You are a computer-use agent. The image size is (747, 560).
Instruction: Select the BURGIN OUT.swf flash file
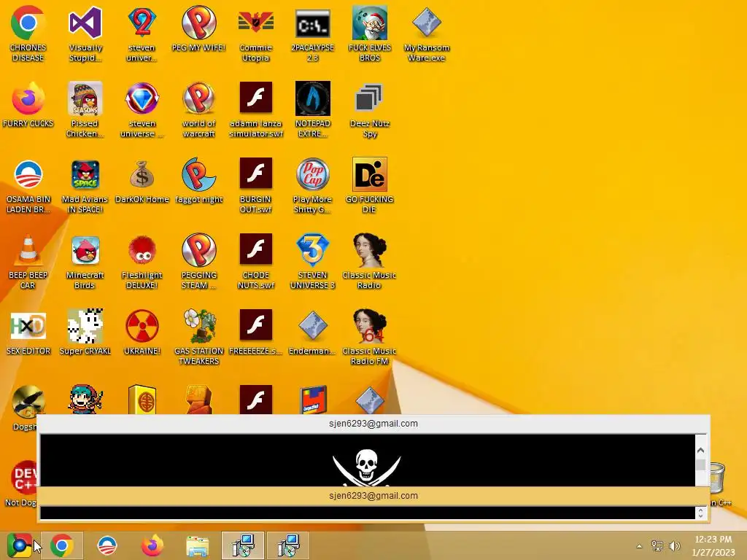[256, 174]
